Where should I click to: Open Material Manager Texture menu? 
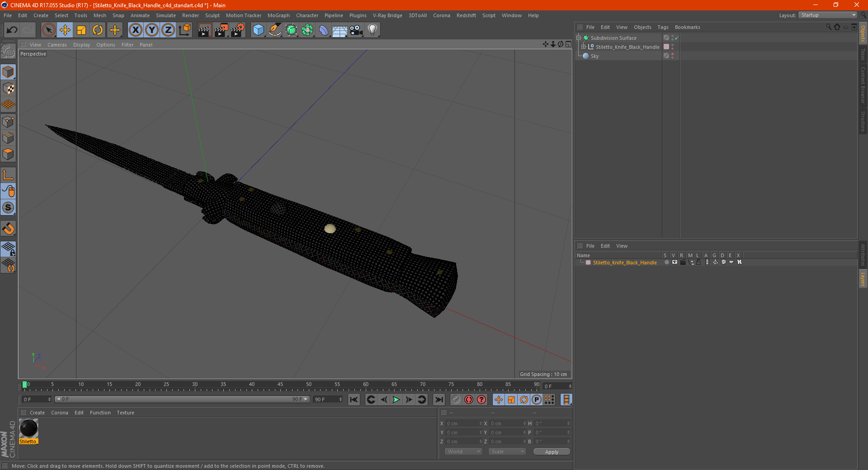(125, 413)
